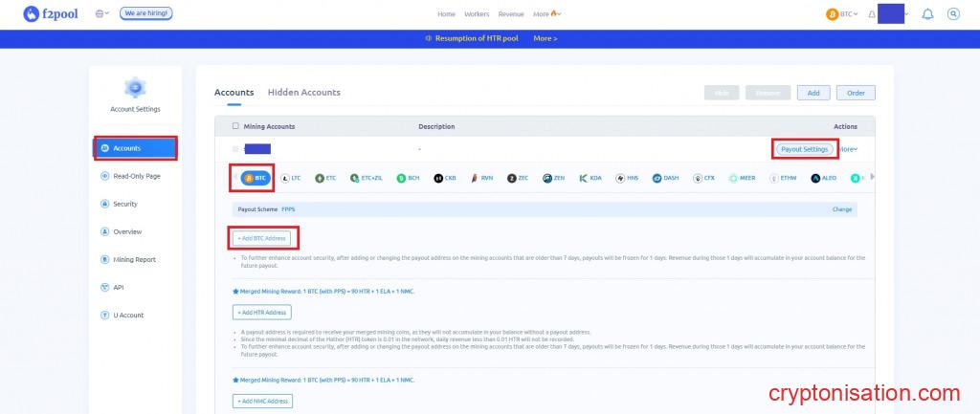Image resolution: width=980 pixels, height=414 pixels.
Task: Open Security in the settings sidebar
Action: (x=124, y=204)
